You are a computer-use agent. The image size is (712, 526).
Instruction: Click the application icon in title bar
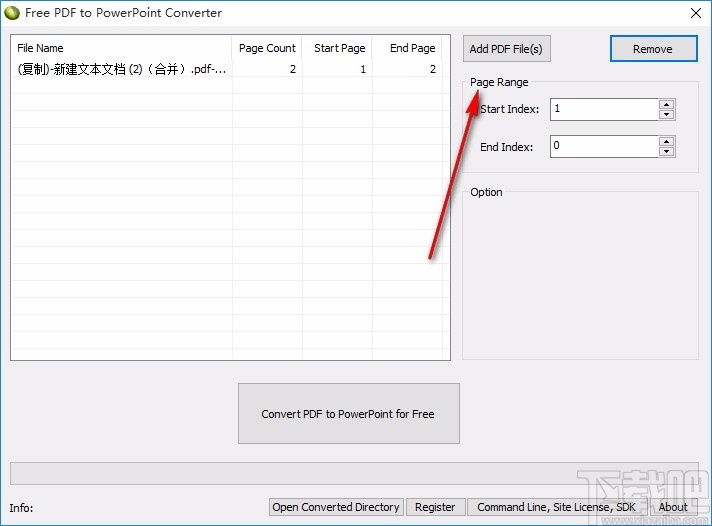tap(12, 13)
